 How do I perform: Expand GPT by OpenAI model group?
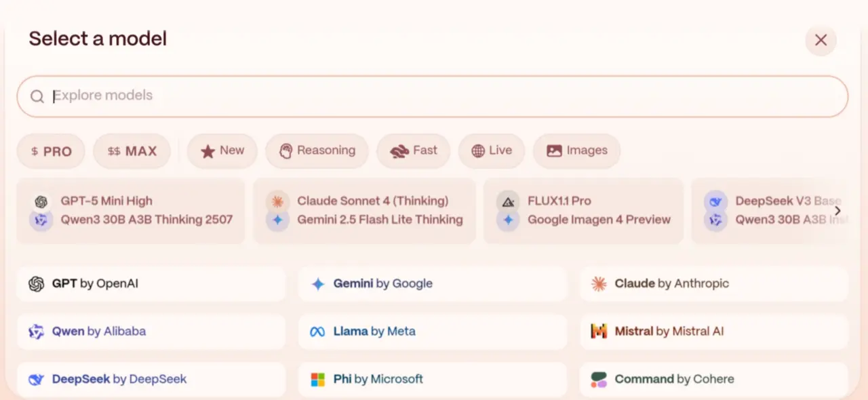(x=151, y=284)
